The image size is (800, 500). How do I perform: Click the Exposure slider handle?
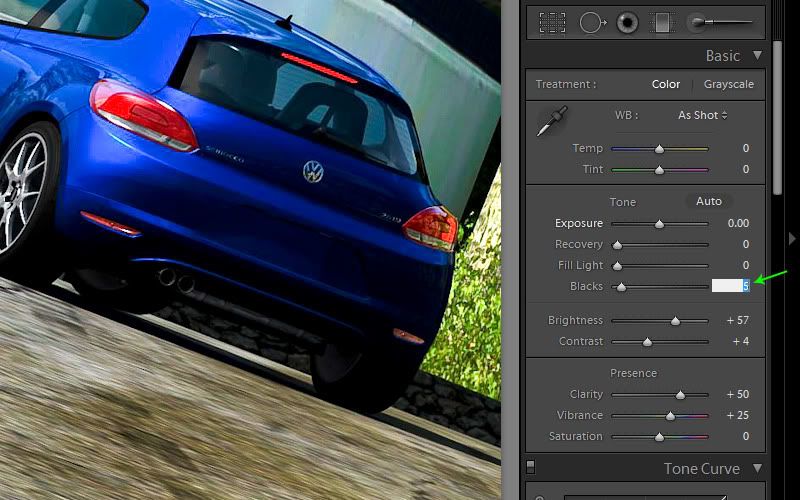point(660,224)
